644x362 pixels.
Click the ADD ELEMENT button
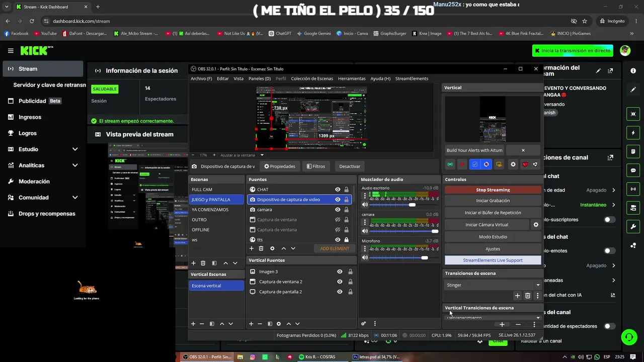(335, 248)
